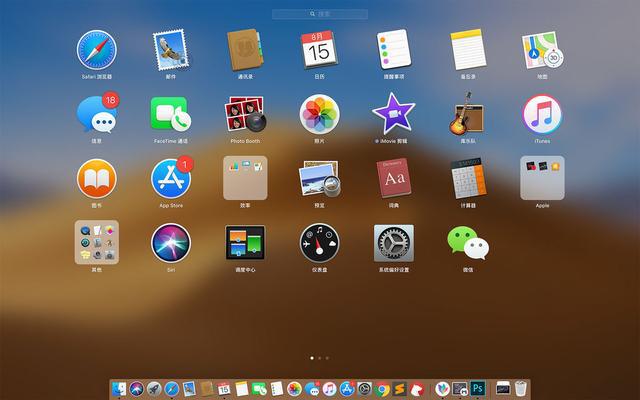Screen dimensions: 640x400
Task: Launch the Maps app
Action: (542, 50)
